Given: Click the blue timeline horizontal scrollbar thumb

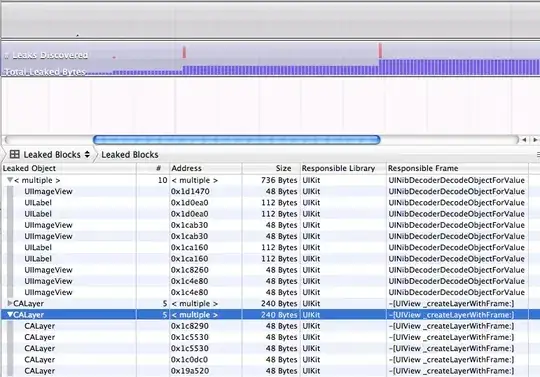Looking at the screenshot, I should (237, 139).
